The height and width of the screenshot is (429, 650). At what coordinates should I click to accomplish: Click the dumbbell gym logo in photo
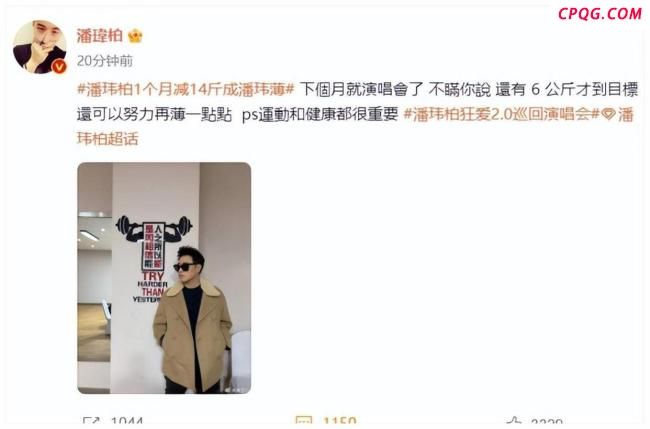(154, 229)
